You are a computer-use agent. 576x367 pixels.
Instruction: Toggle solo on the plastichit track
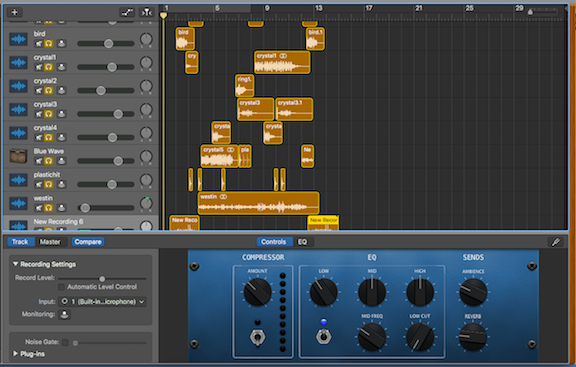tap(48, 184)
